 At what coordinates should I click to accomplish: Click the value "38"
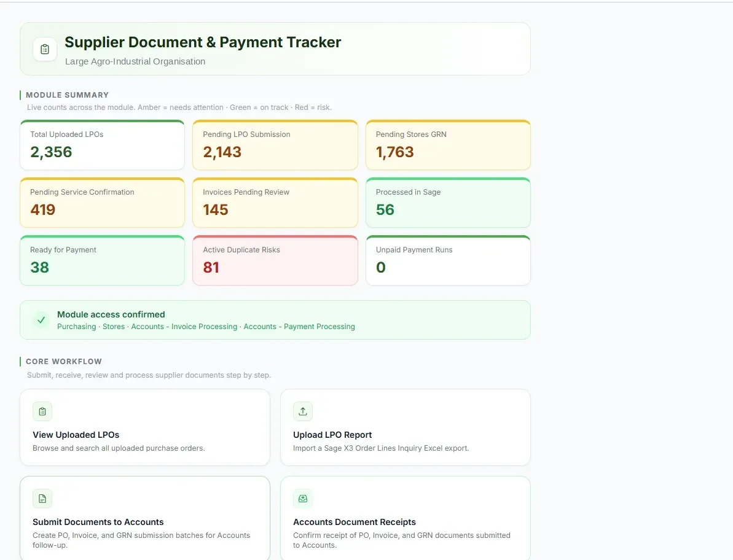coord(40,268)
